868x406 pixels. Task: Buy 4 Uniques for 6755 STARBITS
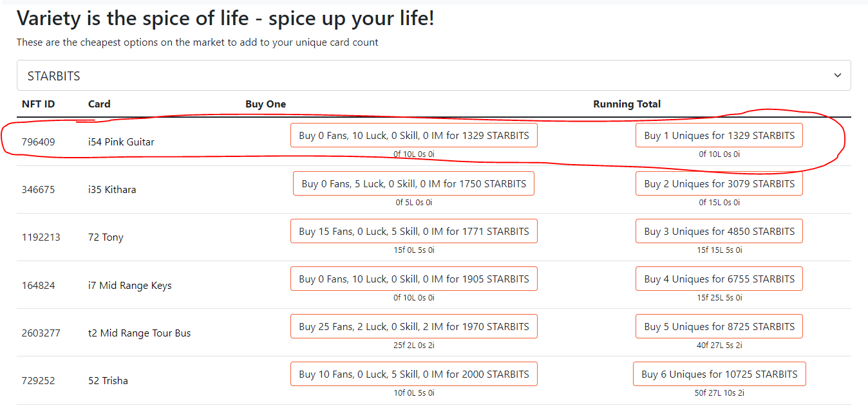[x=719, y=279]
